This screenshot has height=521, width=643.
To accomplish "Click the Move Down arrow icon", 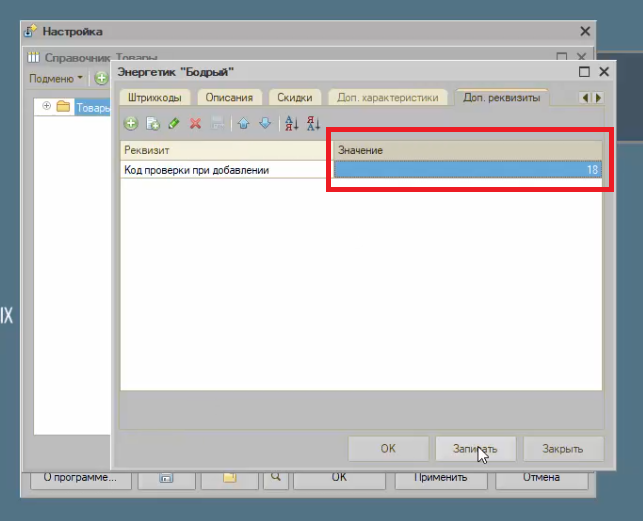I will point(264,123).
